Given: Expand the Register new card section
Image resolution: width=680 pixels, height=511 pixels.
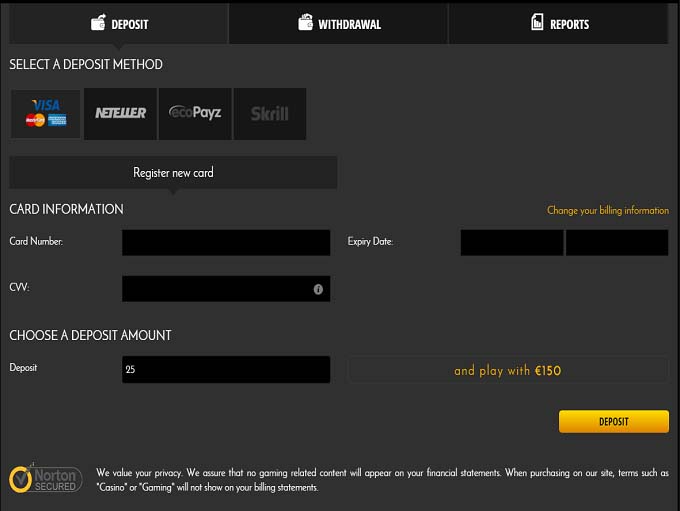Looking at the screenshot, I should [x=173, y=172].
